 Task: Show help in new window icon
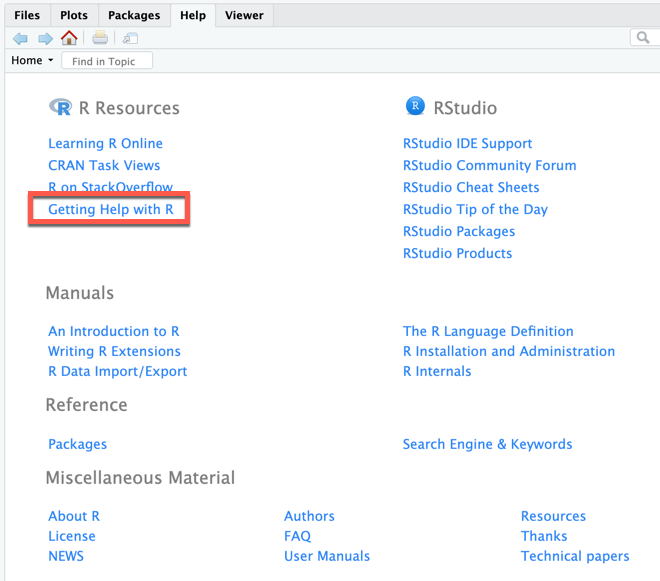pos(130,39)
